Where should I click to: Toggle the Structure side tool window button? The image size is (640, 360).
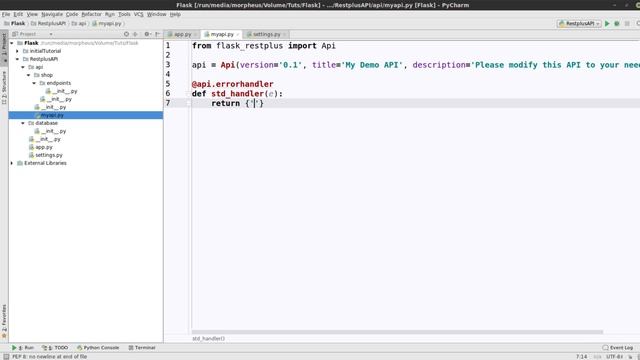[x=4, y=87]
